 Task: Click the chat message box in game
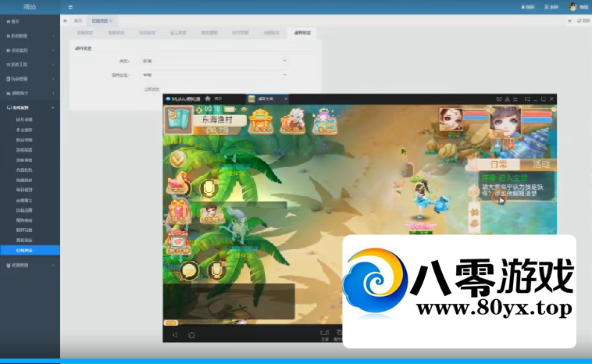[229, 302]
